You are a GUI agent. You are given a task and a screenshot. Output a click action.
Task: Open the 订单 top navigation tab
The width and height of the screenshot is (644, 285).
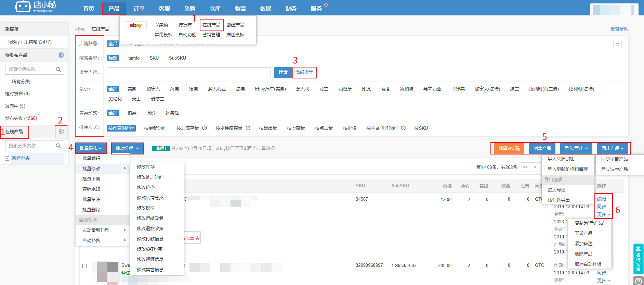pyautogui.click(x=139, y=9)
